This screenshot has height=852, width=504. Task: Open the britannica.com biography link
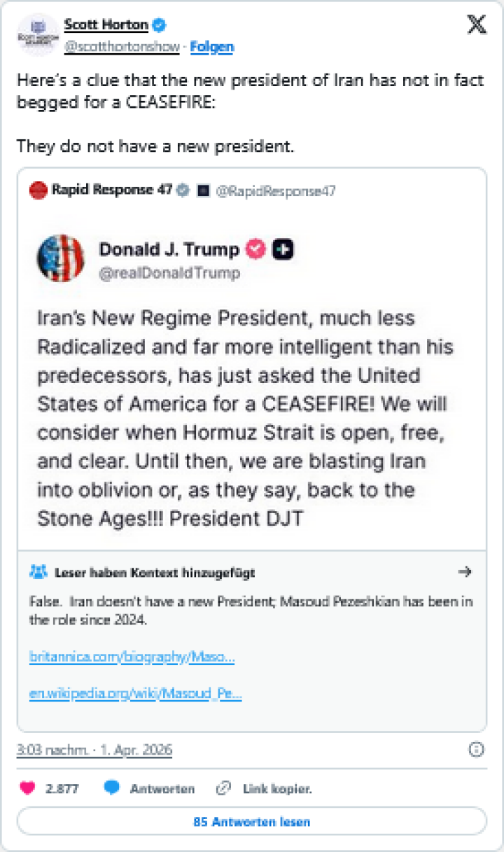(132, 657)
